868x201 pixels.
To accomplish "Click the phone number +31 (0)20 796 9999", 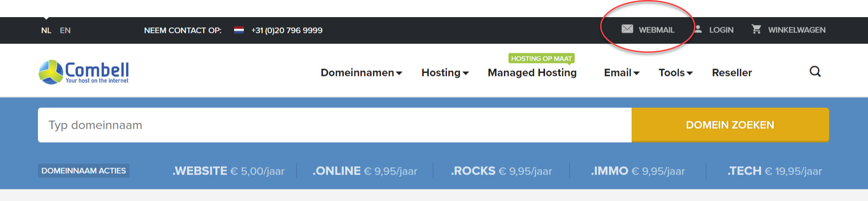I will pos(287,31).
